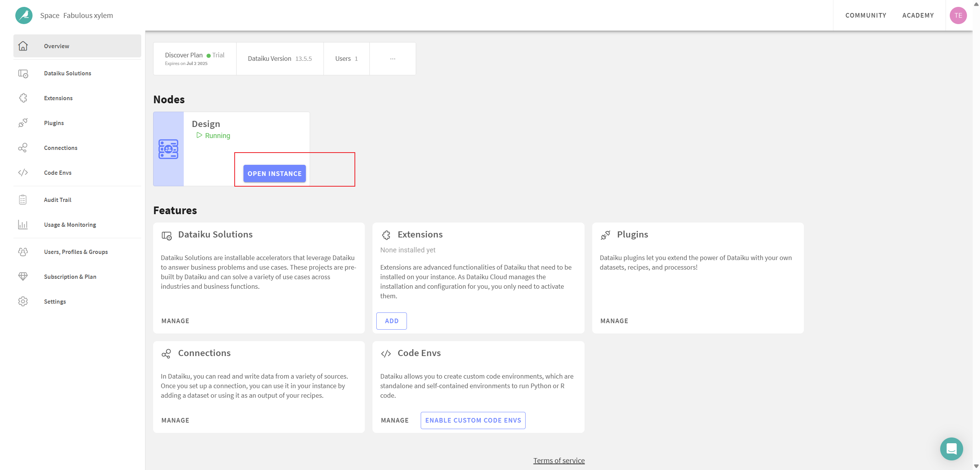Image resolution: width=980 pixels, height=470 pixels.
Task: Open Users, Profiles & Groups
Action: coord(77,252)
